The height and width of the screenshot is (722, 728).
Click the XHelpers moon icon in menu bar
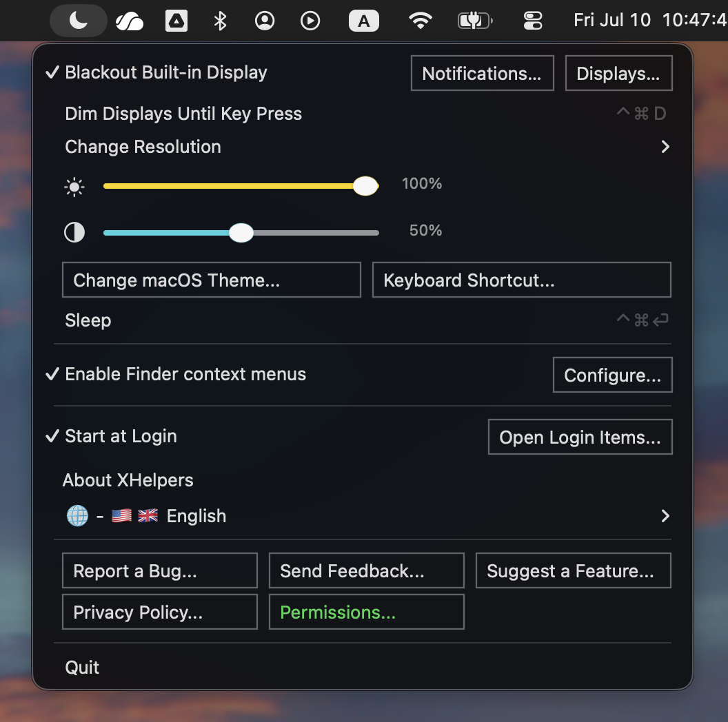(x=78, y=21)
